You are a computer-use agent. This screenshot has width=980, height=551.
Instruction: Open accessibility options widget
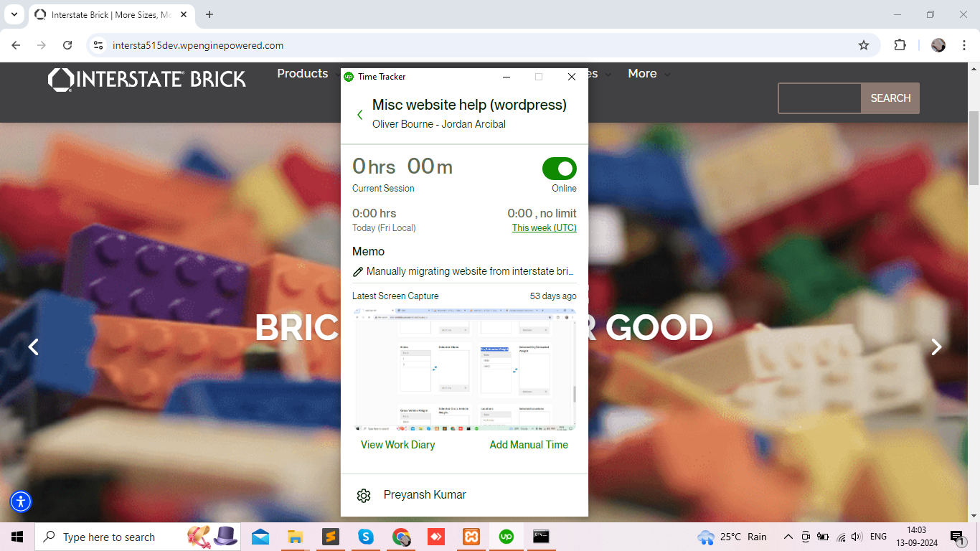pyautogui.click(x=21, y=501)
